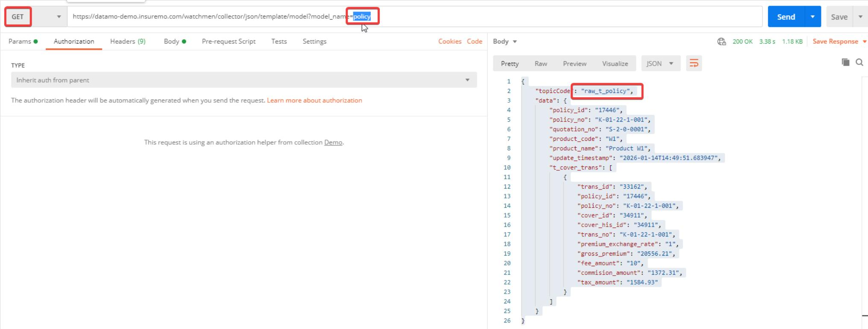868x329 pixels.
Task: Switch to Raw response view
Action: tap(541, 64)
